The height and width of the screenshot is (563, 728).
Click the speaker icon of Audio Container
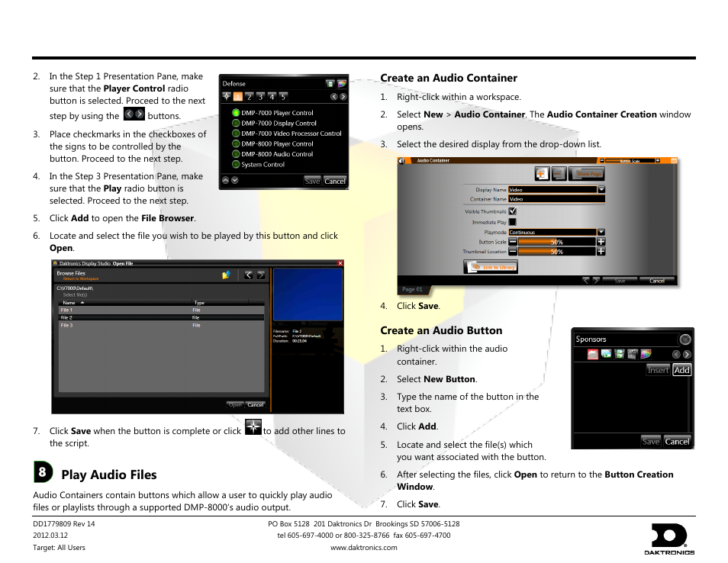point(402,161)
